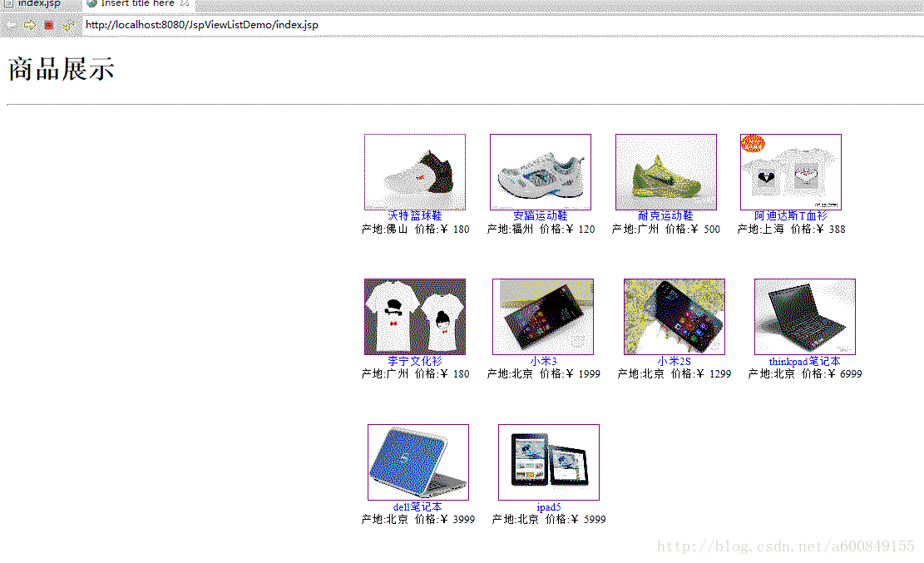Click the ipad5 tablets image
924x563 pixels.
pos(549,462)
